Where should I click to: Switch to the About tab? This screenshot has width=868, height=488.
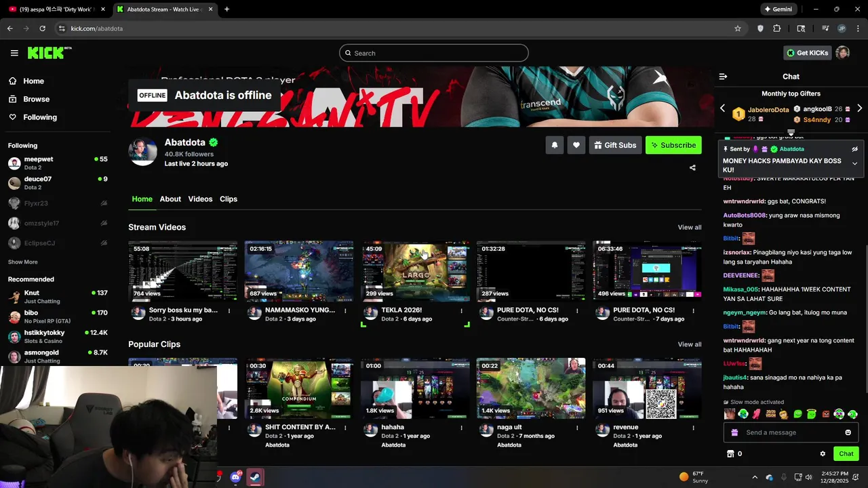click(170, 199)
